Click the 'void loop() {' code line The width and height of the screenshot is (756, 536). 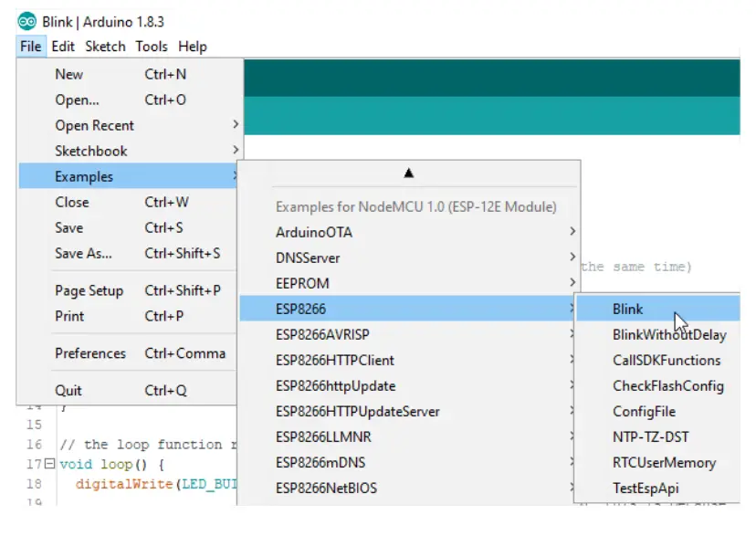(112, 464)
